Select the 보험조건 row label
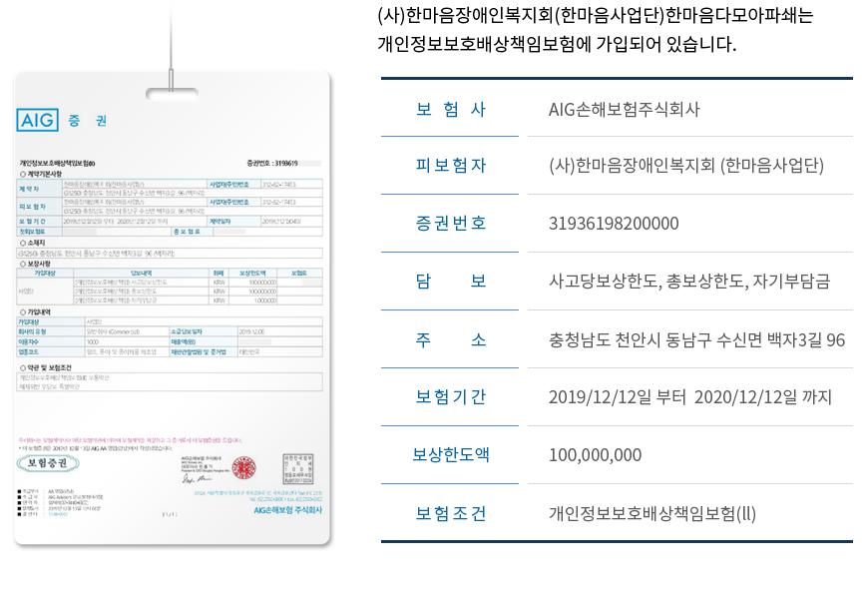The image size is (868, 598). [x=450, y=513]
